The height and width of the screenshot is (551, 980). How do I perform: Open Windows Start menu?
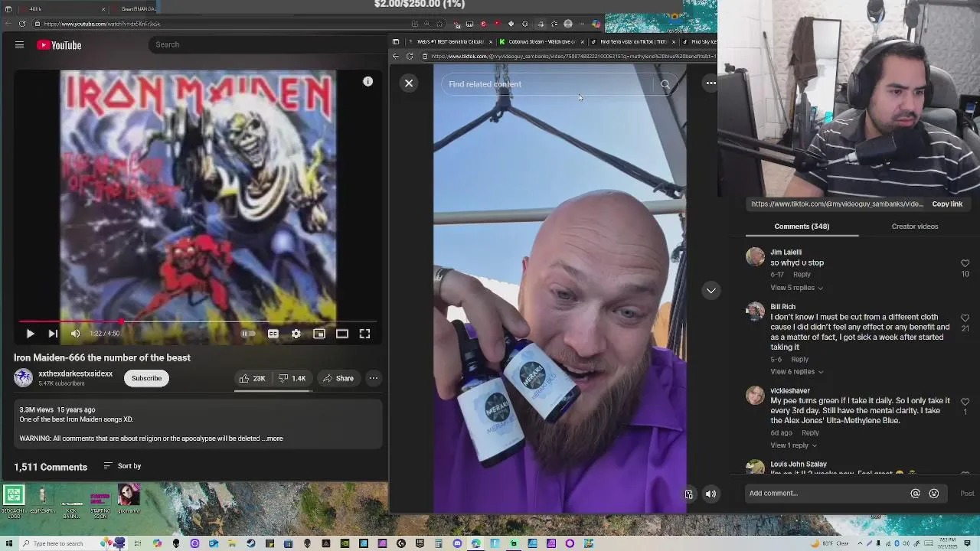(x=8, y=543)
